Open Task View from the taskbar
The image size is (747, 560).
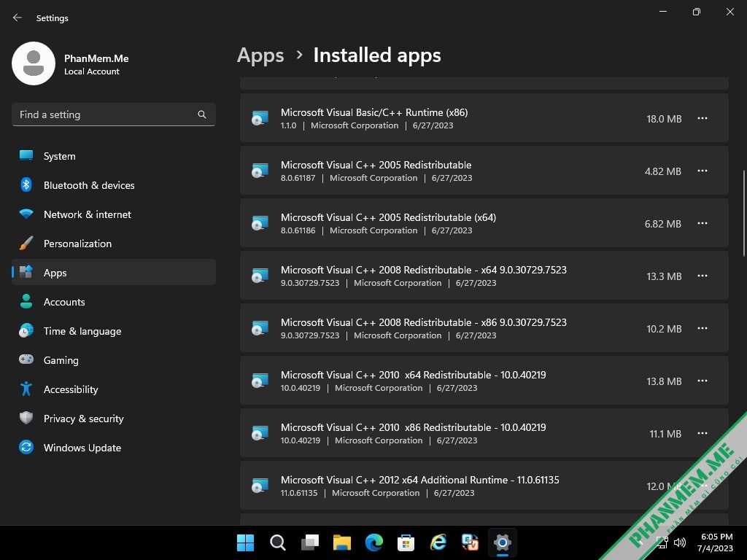[309, 542]
